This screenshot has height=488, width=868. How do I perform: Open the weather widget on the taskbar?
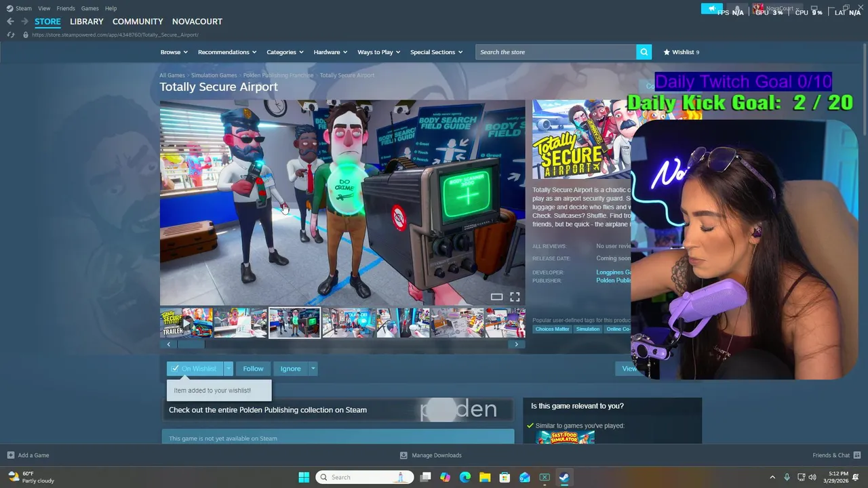pyautogui.click(x=30, y=477)
